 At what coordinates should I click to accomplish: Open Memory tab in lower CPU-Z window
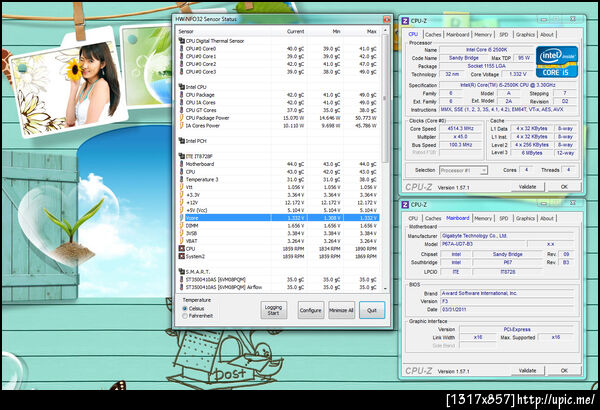[483, 218]
